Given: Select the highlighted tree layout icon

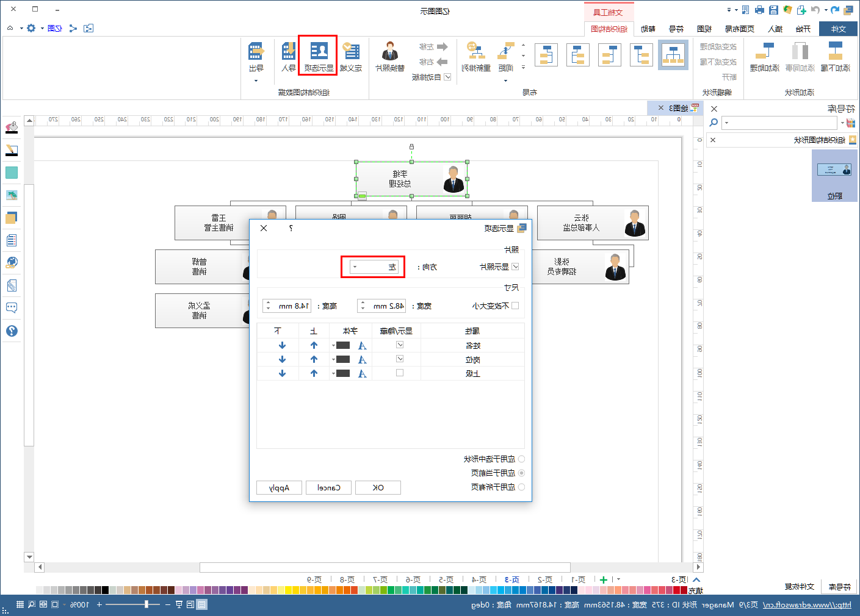Looking at the screenshot, I should pyautogui.click(x=673, y=55).
